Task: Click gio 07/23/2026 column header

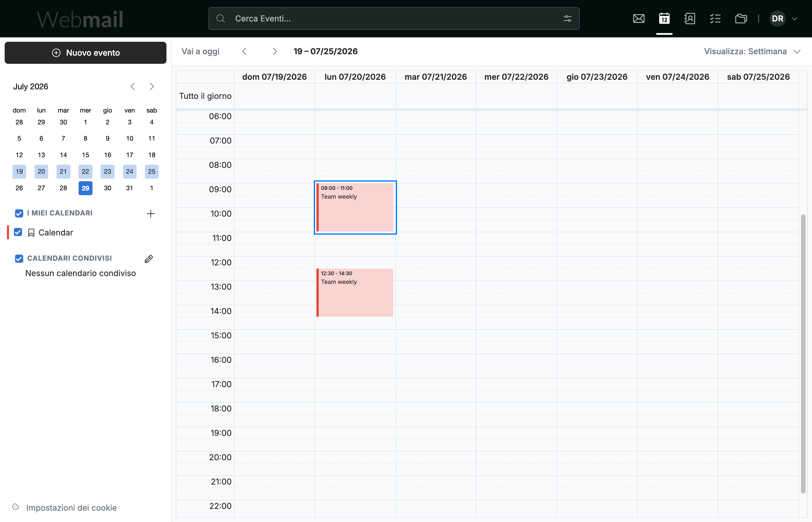Action: pos(597,77)
